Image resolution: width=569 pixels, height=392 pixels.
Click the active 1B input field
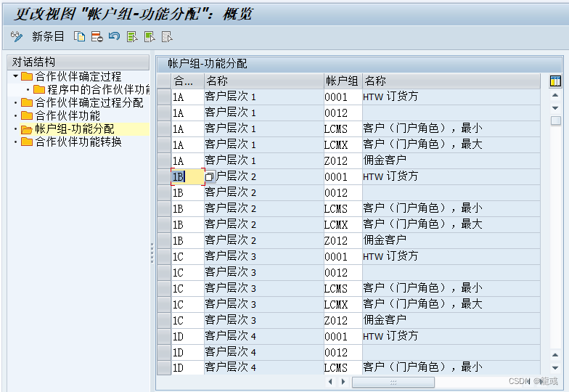(x=187, y=177)
